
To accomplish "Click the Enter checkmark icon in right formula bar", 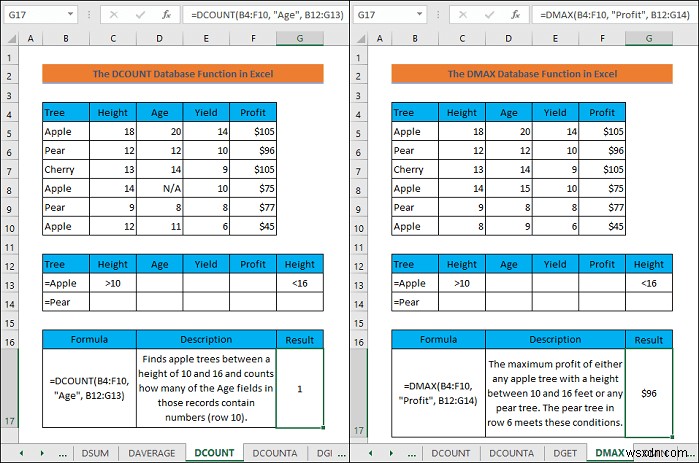I will coord(489,15).
